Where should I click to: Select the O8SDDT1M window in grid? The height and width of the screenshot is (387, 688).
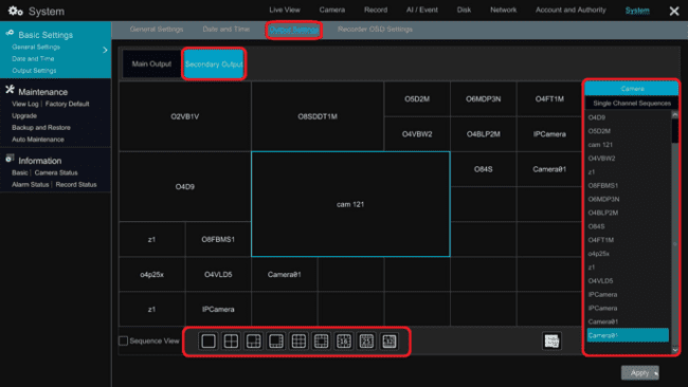317,116
